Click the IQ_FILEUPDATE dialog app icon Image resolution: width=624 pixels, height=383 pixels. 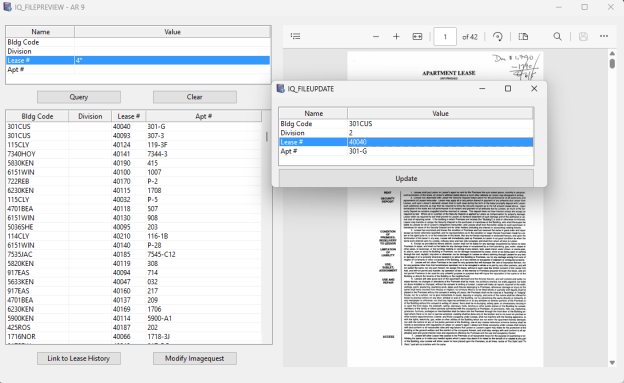tap(281, 88)
